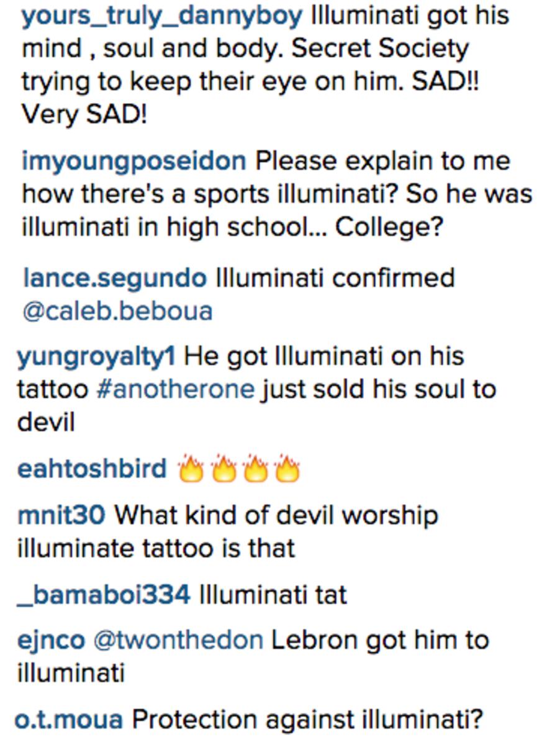560x745 pixels.
Task: Go to yungroyalty1's profile
Action: pos(96,357)
